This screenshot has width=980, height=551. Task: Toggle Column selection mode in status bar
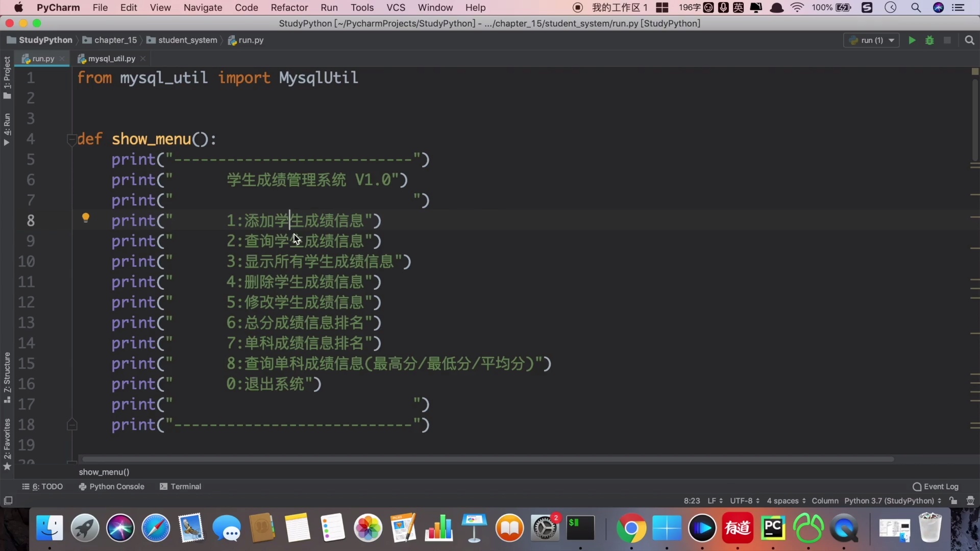[x=825, y=501]
